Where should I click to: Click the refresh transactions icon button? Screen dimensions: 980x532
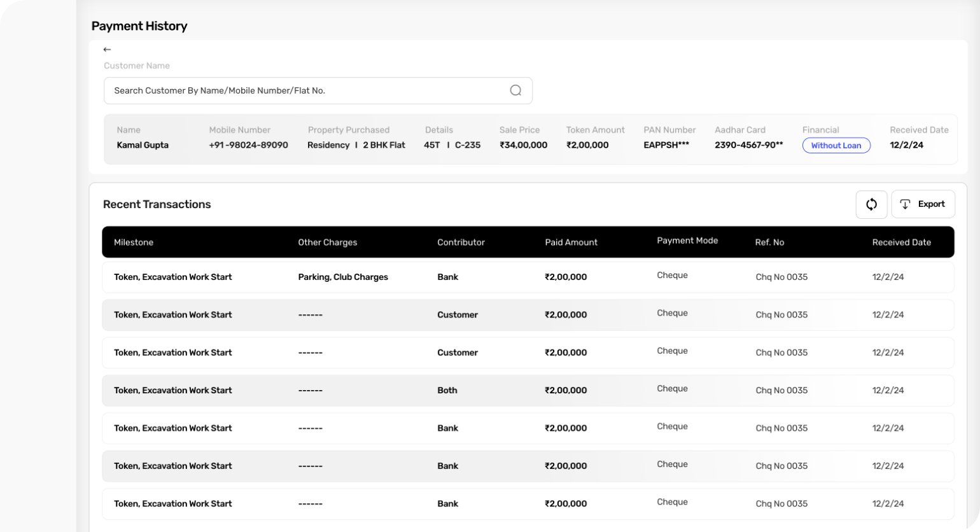[x=871, y=204]
